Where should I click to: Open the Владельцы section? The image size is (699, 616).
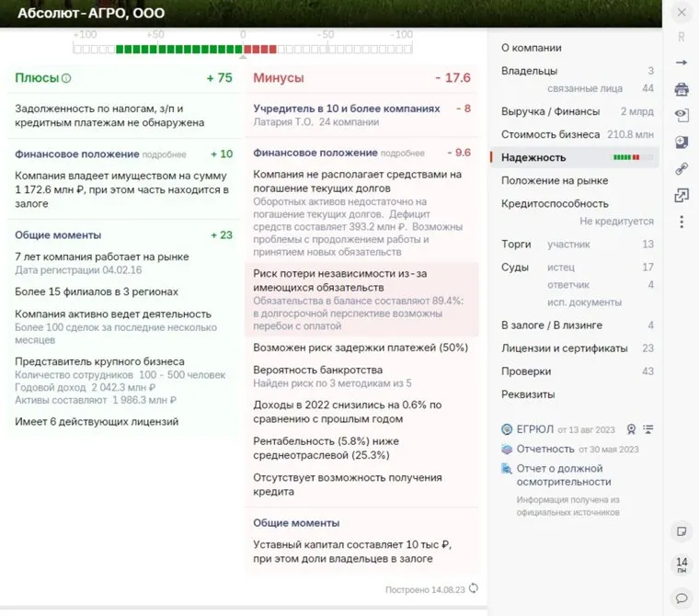click(x=529, y=71)
